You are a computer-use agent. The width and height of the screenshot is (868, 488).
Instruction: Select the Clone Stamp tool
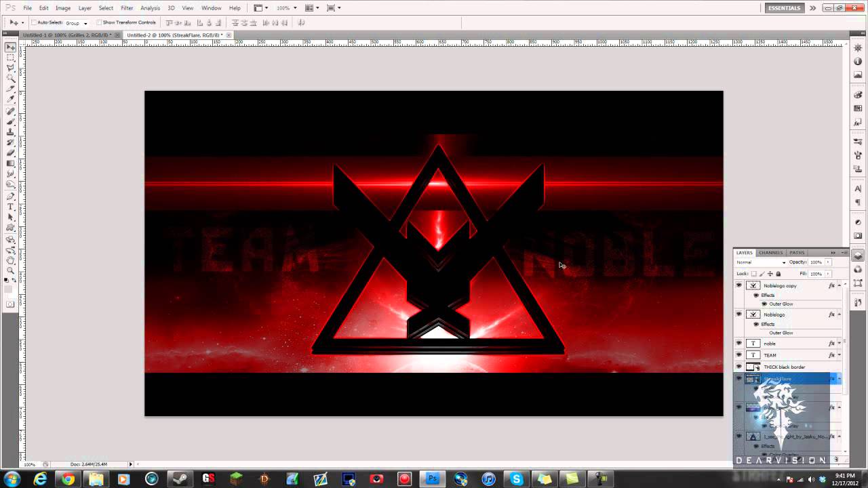(10, 132)
